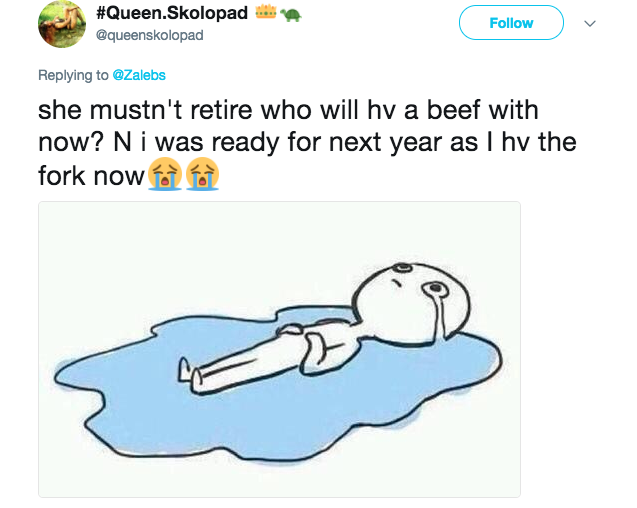Click the crown emoji beside the name
This screenshot has height=508, width=637.
pyautogui.click(x=266, y=12)
